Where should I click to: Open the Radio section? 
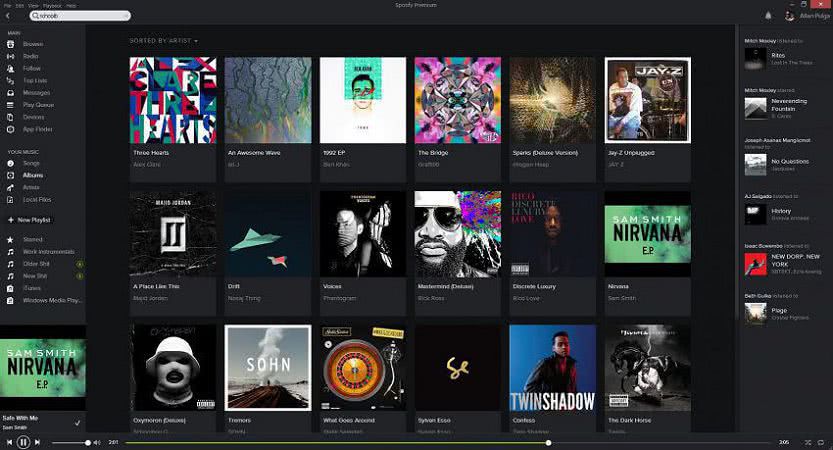31,56
